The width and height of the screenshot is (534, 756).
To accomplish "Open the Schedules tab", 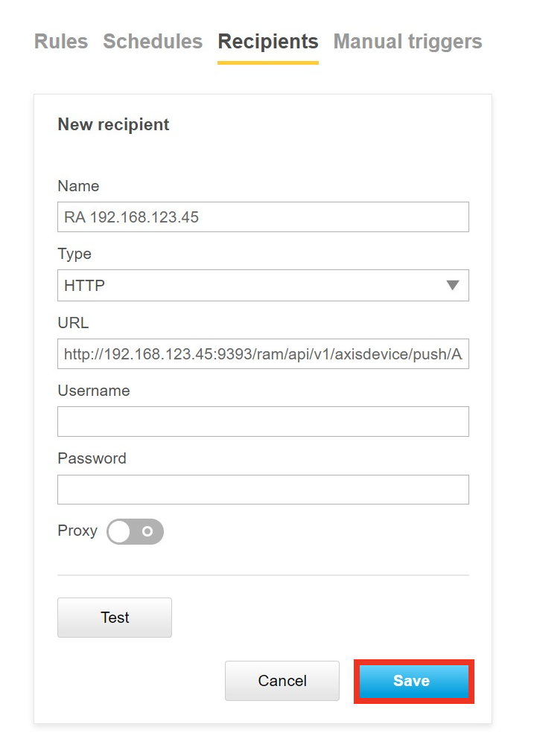I will 153,42.
